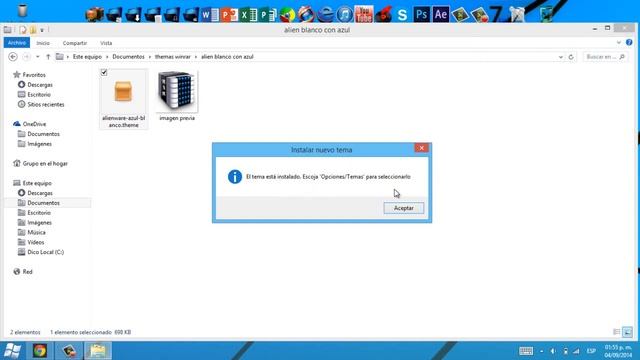Open the Archivo tab
The width and height of the screenshot is (640, 360).
coord(17,43)
